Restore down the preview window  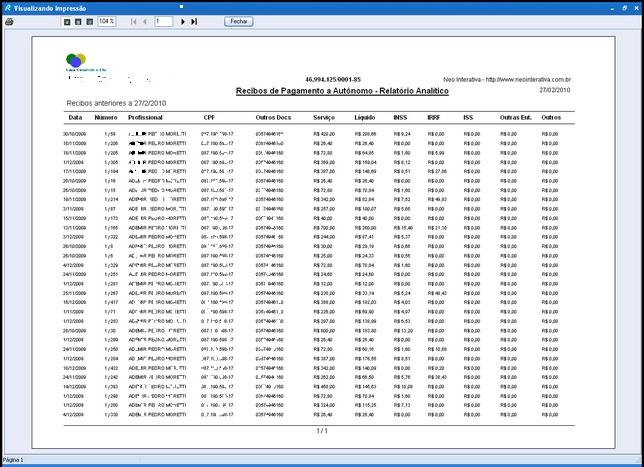click(x=625, y=8)
